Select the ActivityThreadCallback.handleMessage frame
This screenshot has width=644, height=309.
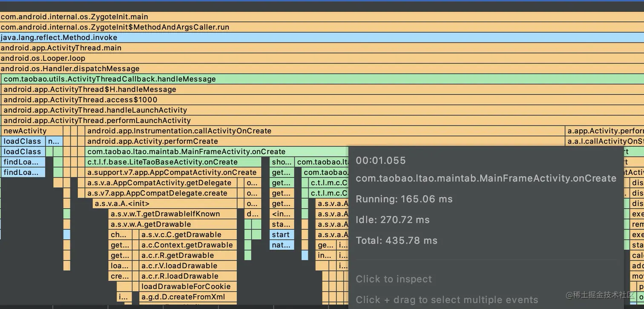point(323,79)
